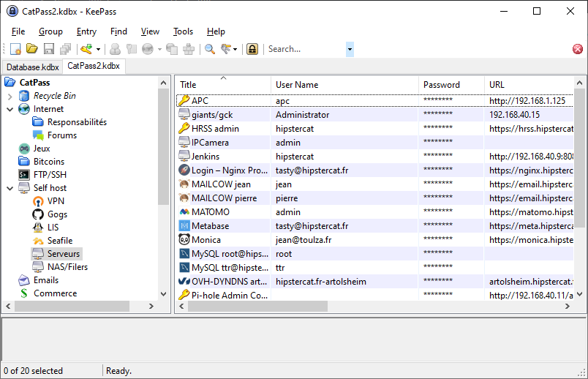The image size is (588, 379).
Task: Select the NAS/Filers group
Action: (67, 267)
